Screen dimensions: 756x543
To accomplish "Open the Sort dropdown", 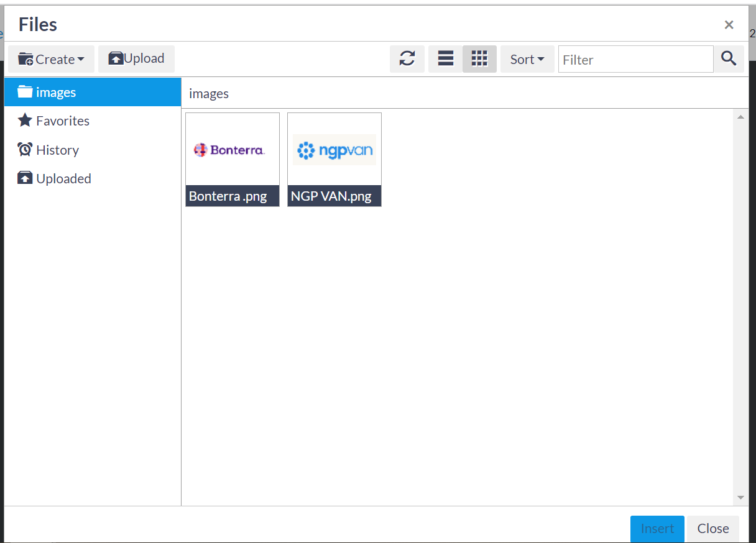I will click(527, 58).
